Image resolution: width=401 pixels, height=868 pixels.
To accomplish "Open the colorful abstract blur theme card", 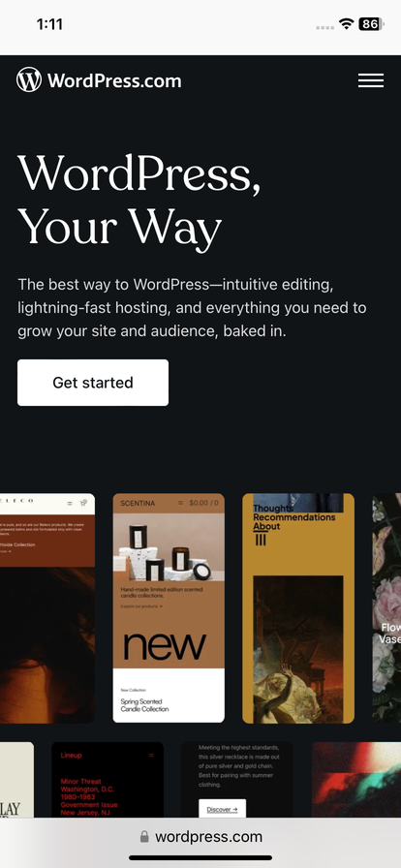I will tap(356, 780).
